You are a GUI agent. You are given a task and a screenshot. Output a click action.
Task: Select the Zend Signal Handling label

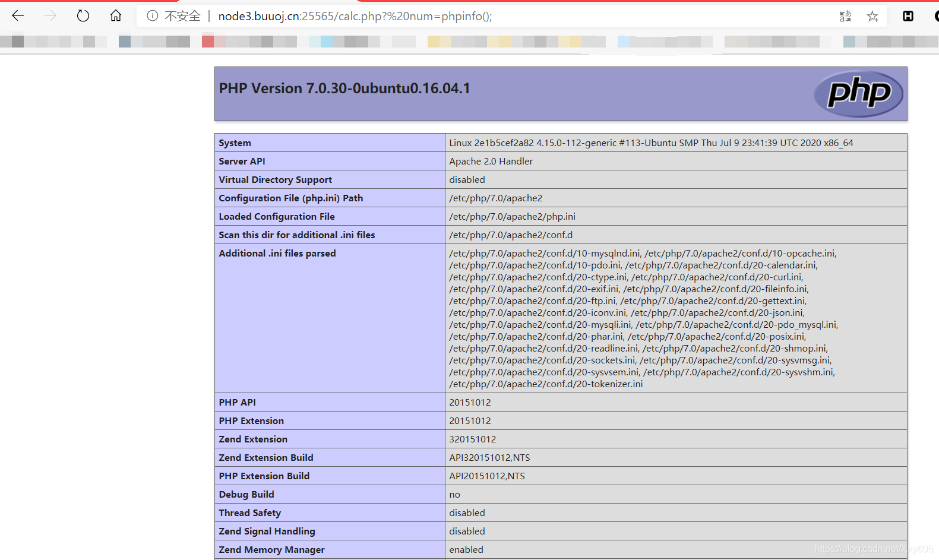point(267,531)
